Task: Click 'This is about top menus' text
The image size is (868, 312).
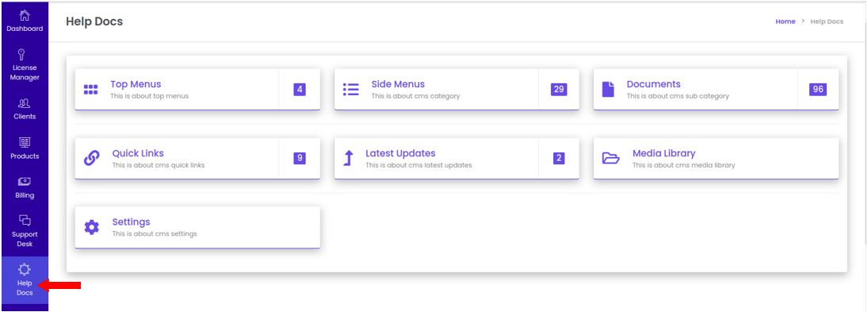Action: pyautogui.click(x=150, y=96)
